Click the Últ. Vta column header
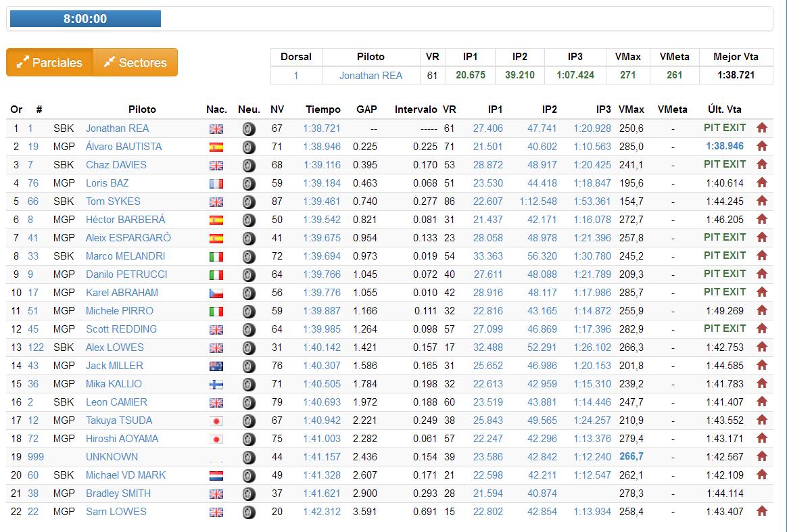Viewport: 789px width, 532px height. pyautogui.click(x=724, y=110)
